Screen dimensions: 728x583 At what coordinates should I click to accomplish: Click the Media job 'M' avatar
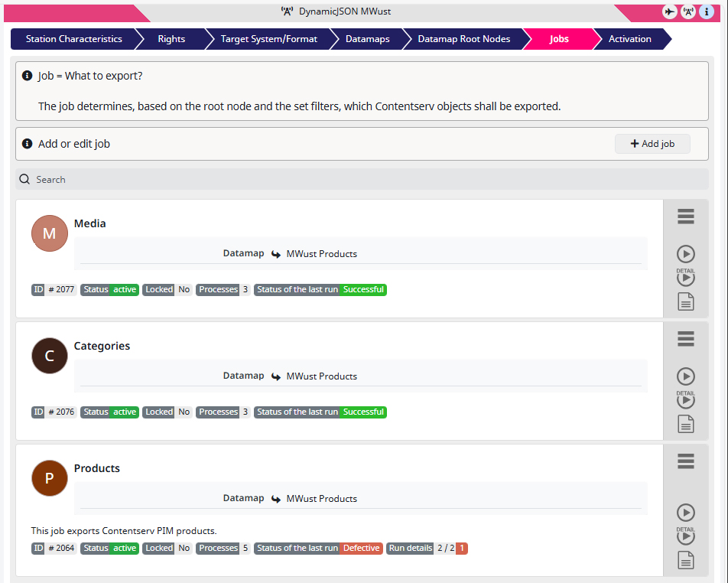[50, 233]
